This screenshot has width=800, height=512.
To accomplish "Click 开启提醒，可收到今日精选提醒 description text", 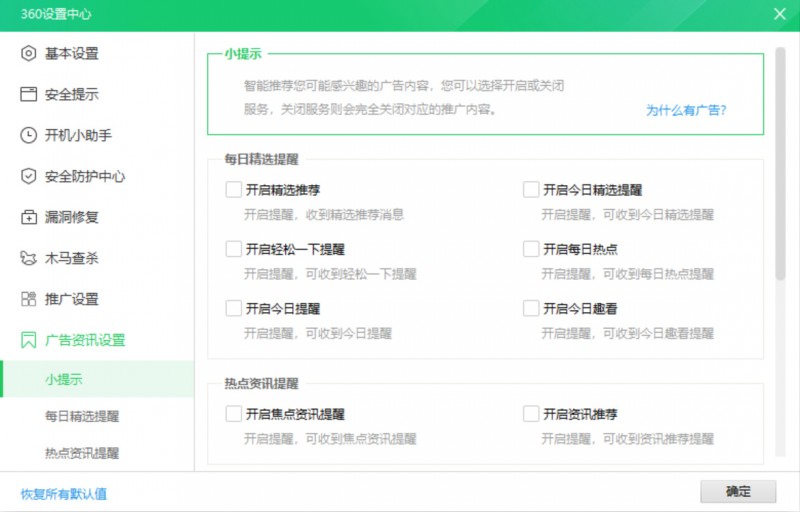I will 628,215.
